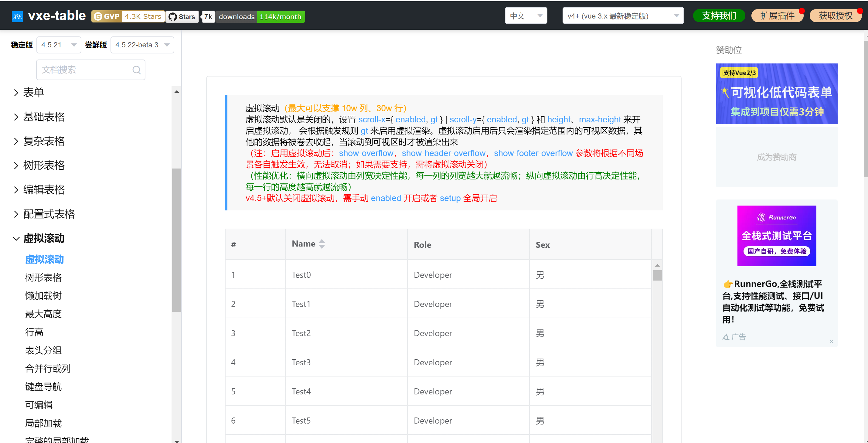Screen dimensions: 868x443
Task: Expand the 编辑表格 menu section
Action: click(x=39, y=189)
